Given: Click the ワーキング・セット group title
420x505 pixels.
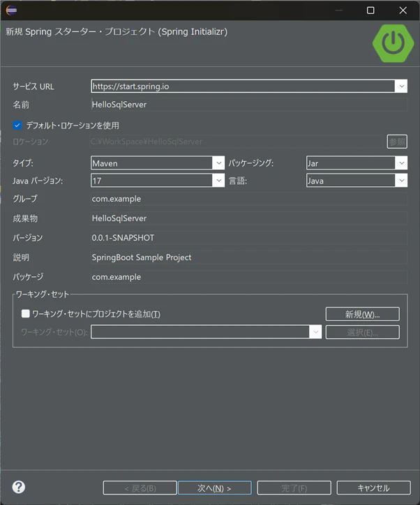Looking at the screenshot, I should click(x=42, y=294).
